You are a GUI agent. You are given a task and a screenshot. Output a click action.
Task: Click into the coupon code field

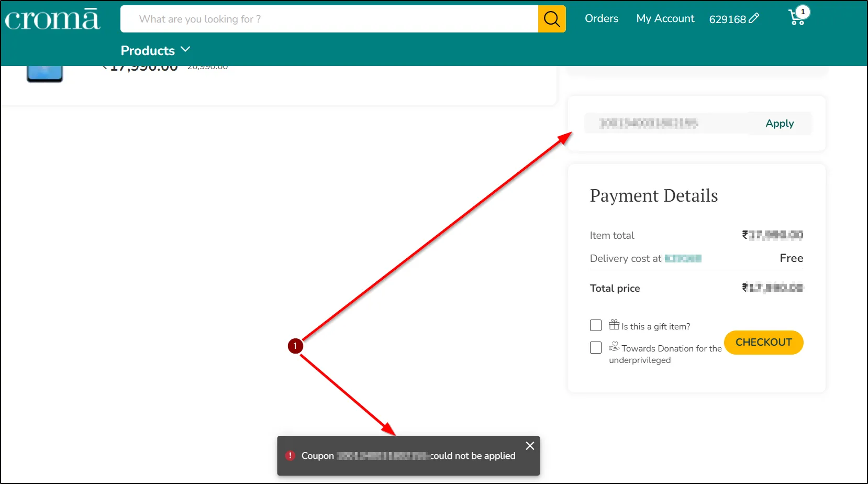[666, 123]
